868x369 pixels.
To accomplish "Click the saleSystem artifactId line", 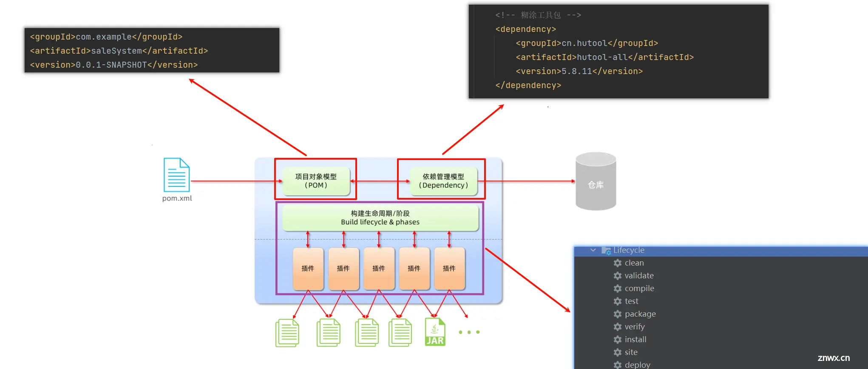I will pos(119,51).
